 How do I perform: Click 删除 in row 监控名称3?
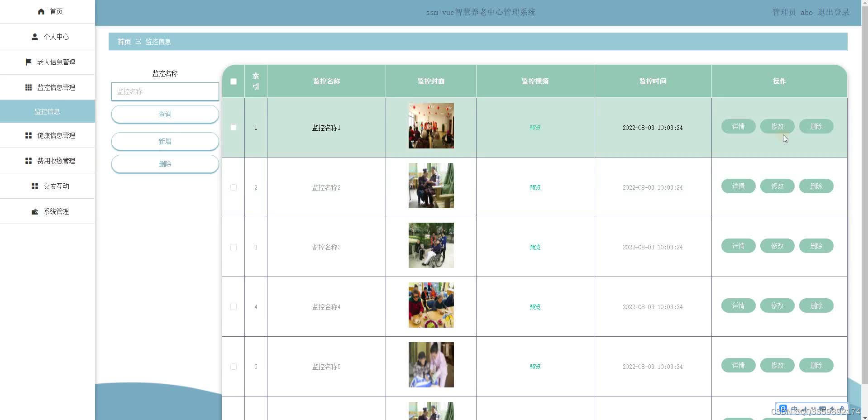coord(816,246)
